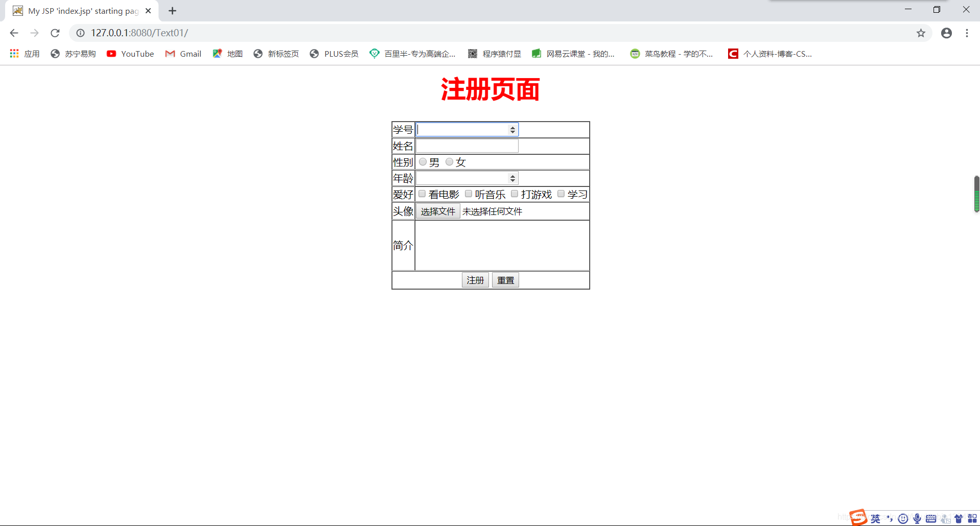Click the 年龄 spinner arrows
The width and height of the screenshot is (980, 526).
[512, 178]
